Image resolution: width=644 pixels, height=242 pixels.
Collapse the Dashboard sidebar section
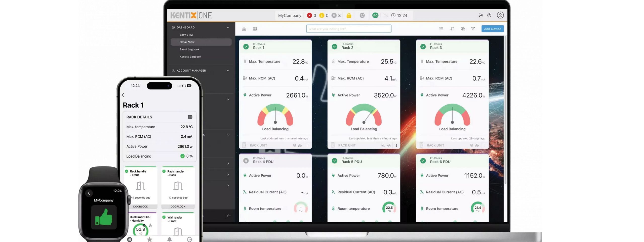pyautogui.click(x=228, y=27)
